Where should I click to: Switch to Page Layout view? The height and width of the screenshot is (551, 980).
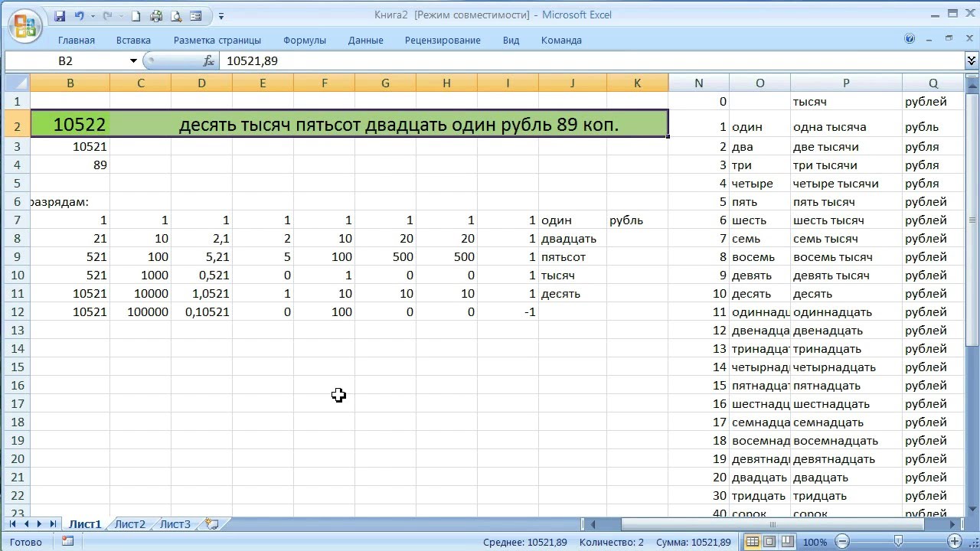[770, 541]
